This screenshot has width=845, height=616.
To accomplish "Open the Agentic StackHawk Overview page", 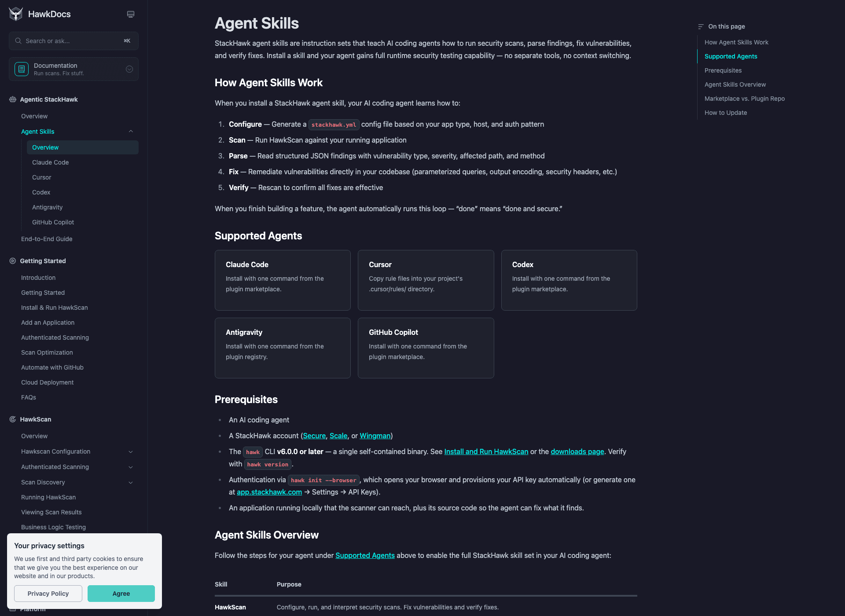I will click(x=34, y=116).
